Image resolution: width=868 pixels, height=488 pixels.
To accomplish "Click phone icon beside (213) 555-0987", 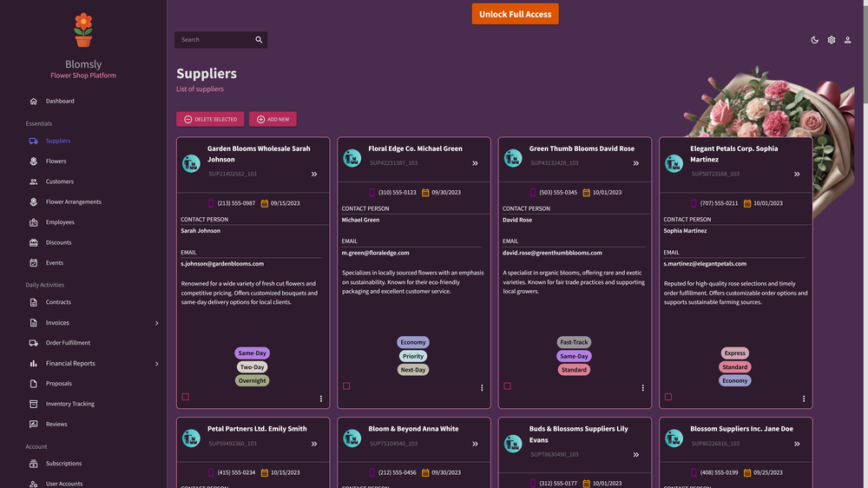I will (211, 203).
